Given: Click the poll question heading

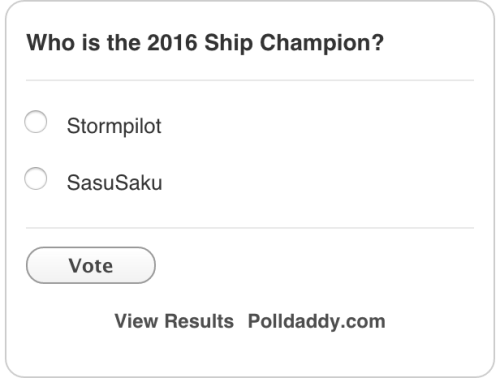Looking at the screenshot, I should 205,43.
